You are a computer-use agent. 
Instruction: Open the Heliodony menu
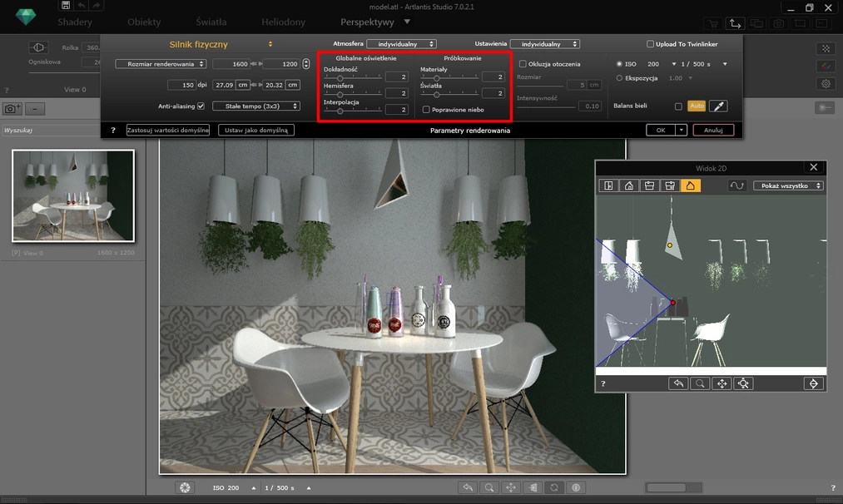coord(283,22)
